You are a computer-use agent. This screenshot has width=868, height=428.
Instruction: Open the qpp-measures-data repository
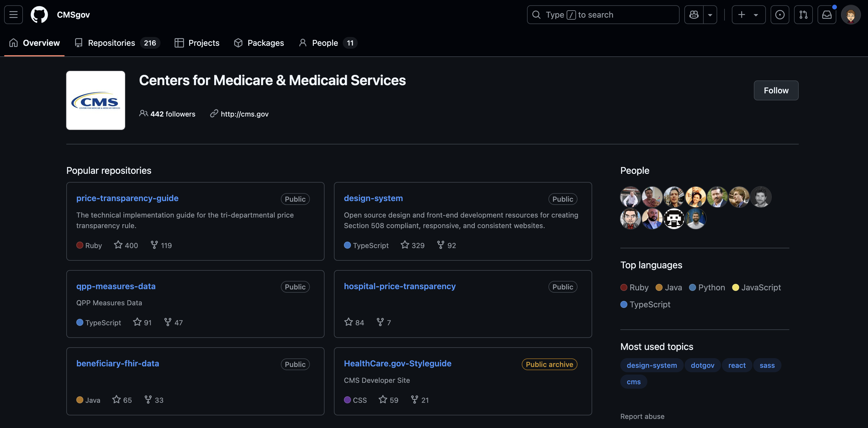pos(116,286)
